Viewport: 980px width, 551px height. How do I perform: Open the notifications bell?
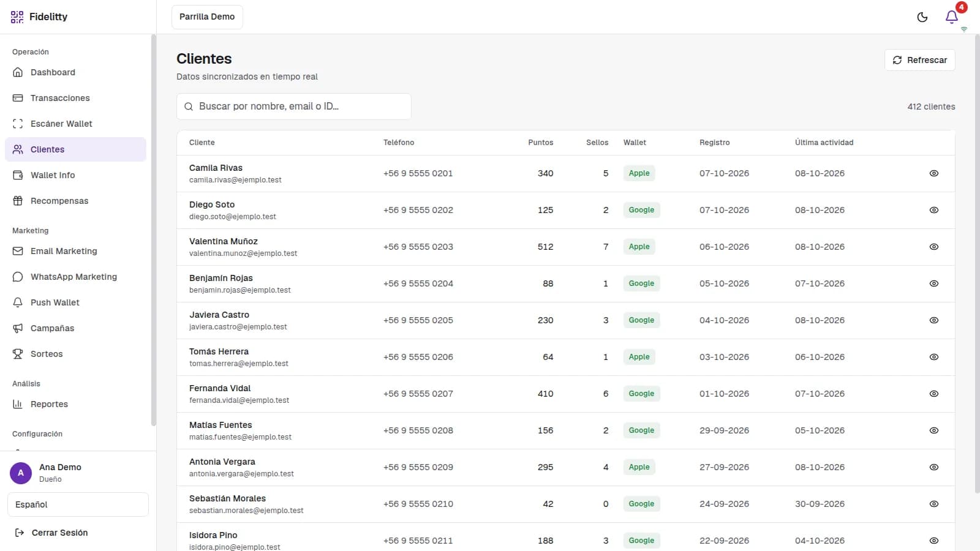(952, 17)
